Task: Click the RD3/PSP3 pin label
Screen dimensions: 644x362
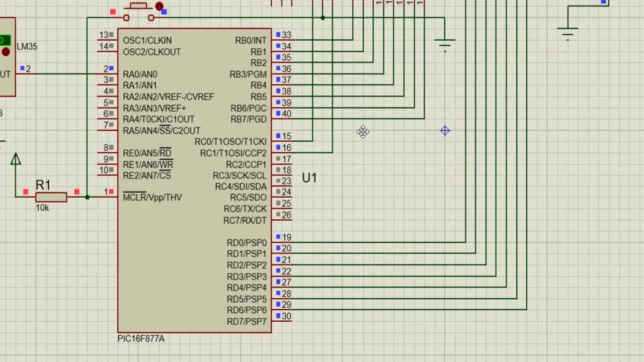Action: (247, 277)
